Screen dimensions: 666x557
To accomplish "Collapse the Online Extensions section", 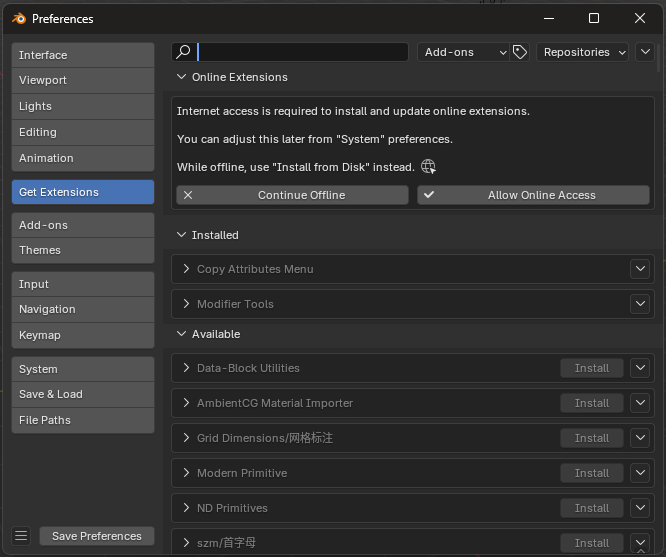I will tap(182, 77).
